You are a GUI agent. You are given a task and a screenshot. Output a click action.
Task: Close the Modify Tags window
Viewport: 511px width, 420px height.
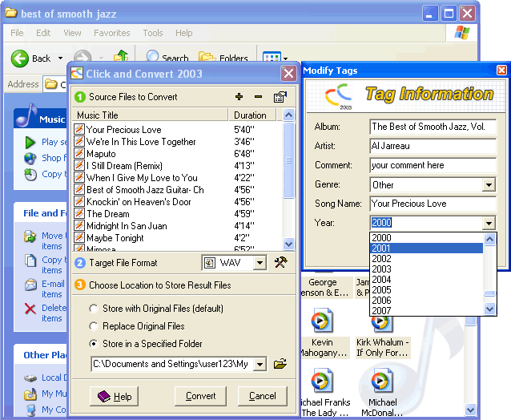[501, 70]
